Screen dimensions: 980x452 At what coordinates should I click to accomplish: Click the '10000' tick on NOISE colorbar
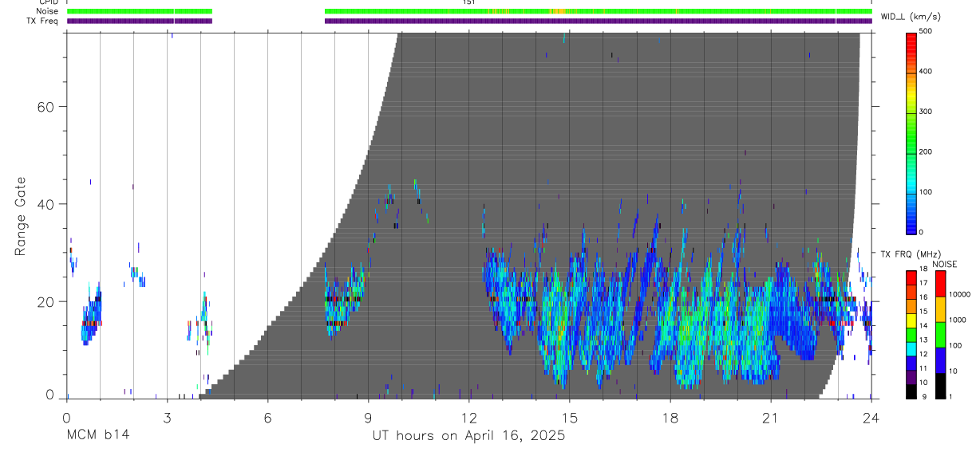(960, 294)
